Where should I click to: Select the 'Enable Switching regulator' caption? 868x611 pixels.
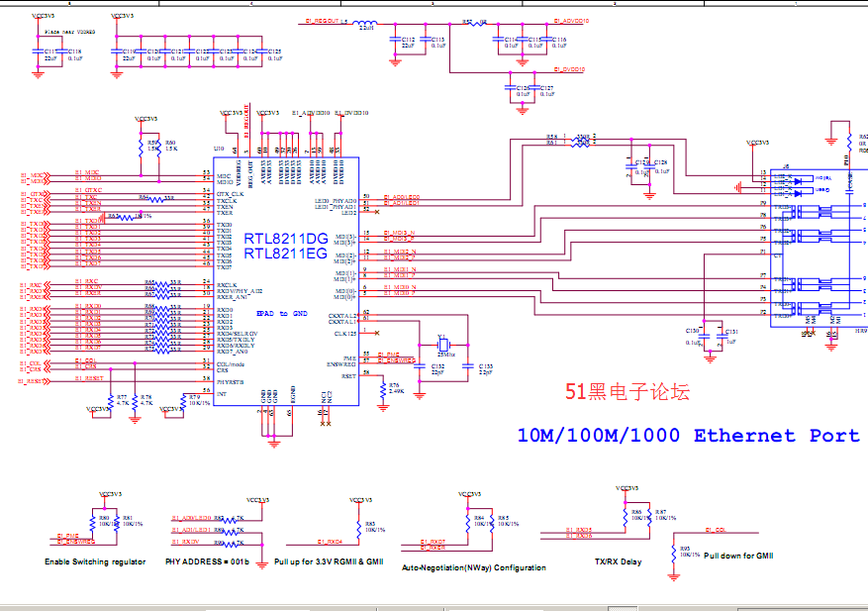click(x=95, y=561)
